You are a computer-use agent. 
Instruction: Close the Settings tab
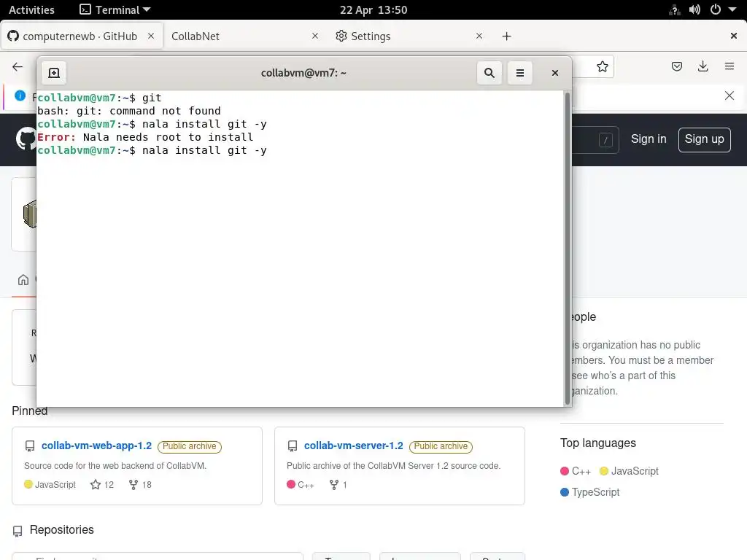click(x=479, y=36)
